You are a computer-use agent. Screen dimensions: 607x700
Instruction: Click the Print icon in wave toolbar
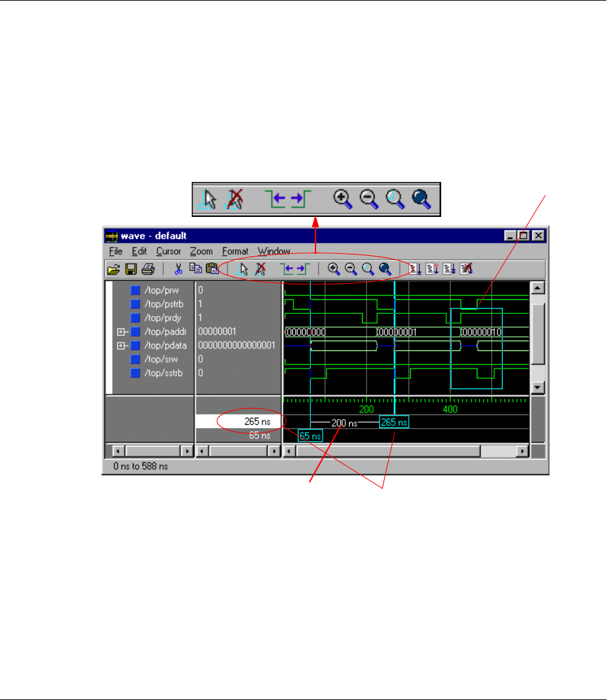[x=148, y=269]
